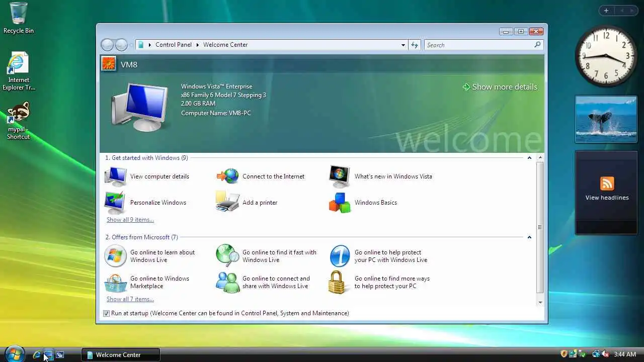644x362 pixels.
Task: Click the vertical scrollbar thumb
Action: coord(540,228)
